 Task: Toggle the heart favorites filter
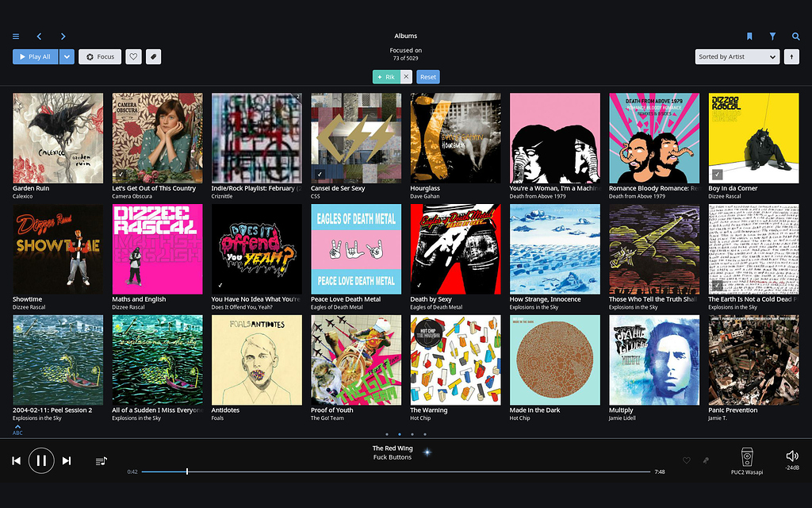point(132,56)
